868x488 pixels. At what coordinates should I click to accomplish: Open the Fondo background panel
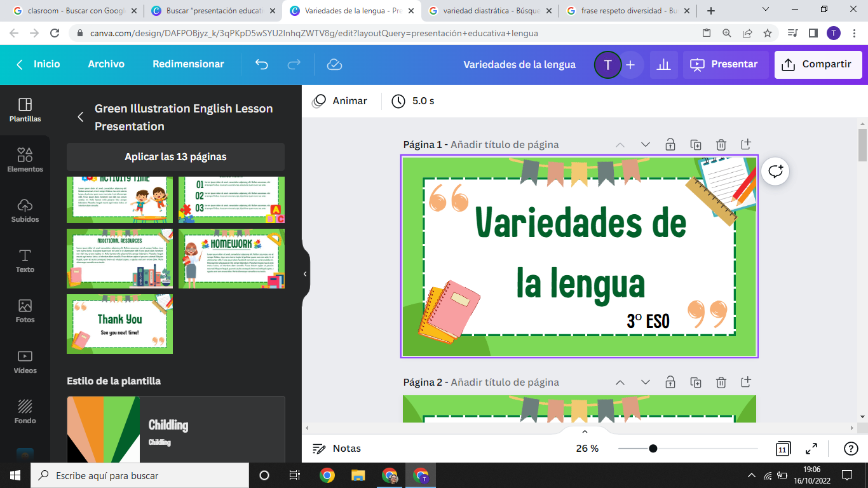pyautogui.click(x=25, y=412)
